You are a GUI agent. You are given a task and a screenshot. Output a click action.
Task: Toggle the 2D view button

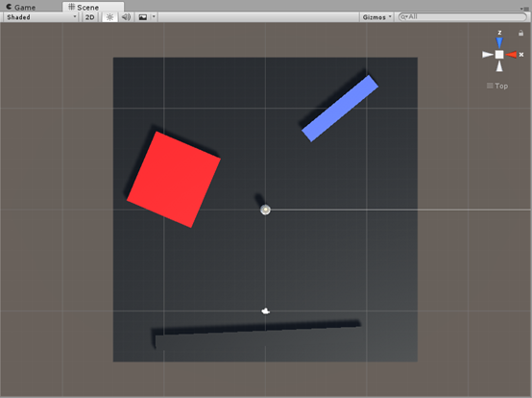click(x=89, y=17)
